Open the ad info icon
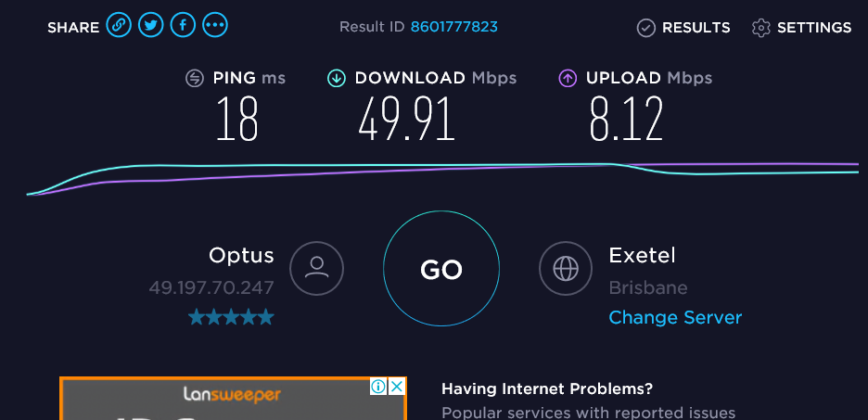868x420 pixels. pos(378,387)
